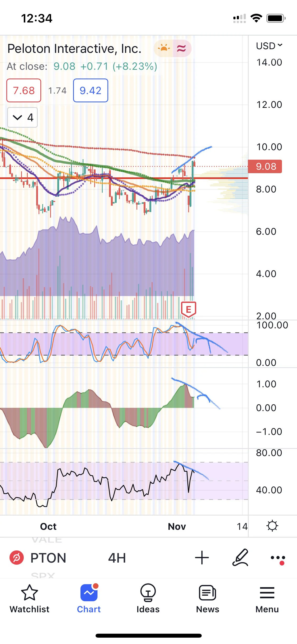This screenshot has height=644, width=297.
Task: Open the Watchlist tab
Action: 29,599
